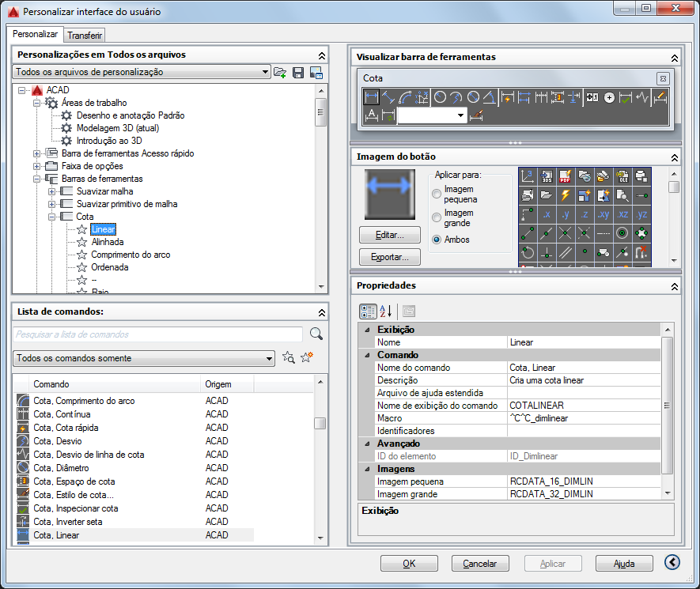Click the create new command star icon
The image size is (700, 589).
coord(307,357)
